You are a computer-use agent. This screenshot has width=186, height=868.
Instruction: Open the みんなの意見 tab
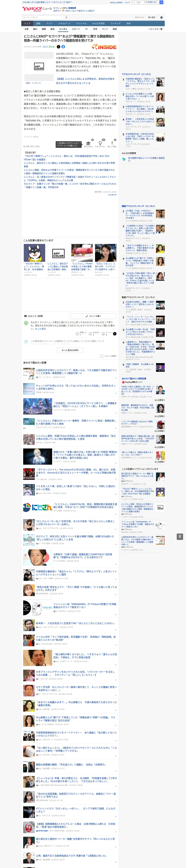99,24
